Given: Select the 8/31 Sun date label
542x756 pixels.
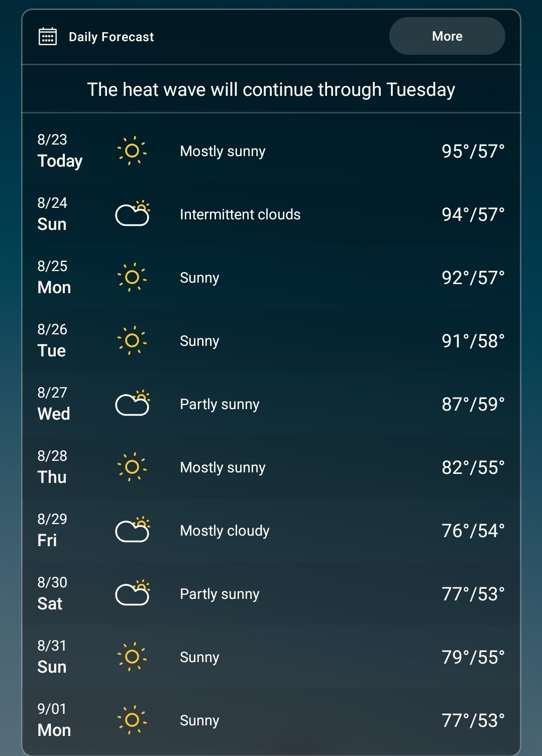Looking at the screenshot, I should (52, 657).
